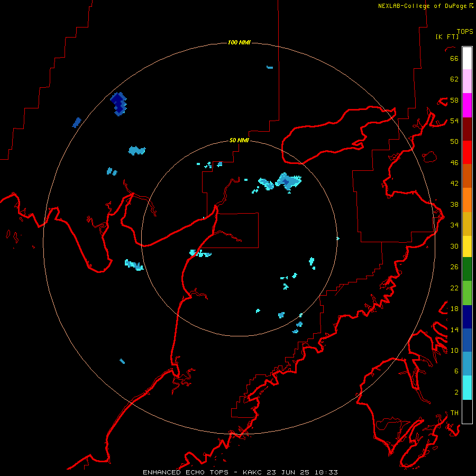Click the bright yellow legend band
The width and height of the screenshot is (476, 476).
point(467,246)
